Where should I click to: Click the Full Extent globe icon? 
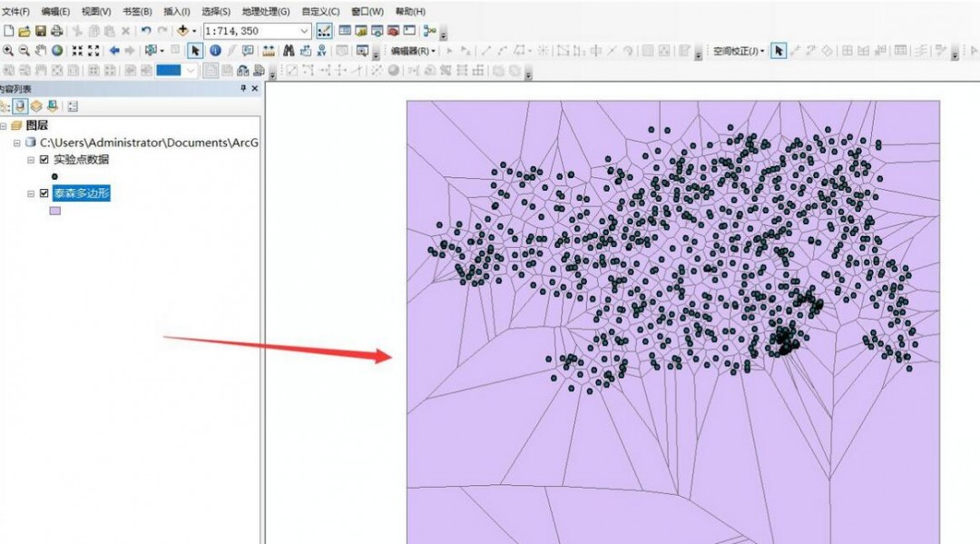pos(55,51)
